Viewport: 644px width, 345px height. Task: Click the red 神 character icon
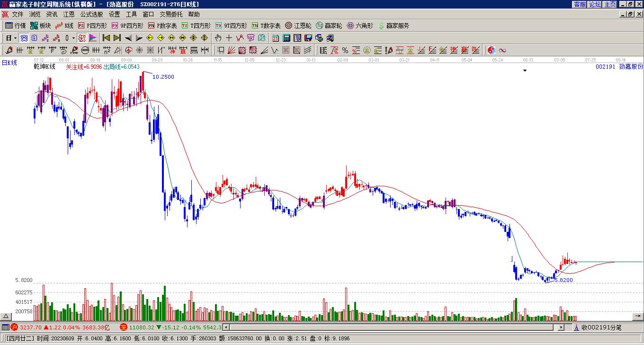click(x=172, y=50)
